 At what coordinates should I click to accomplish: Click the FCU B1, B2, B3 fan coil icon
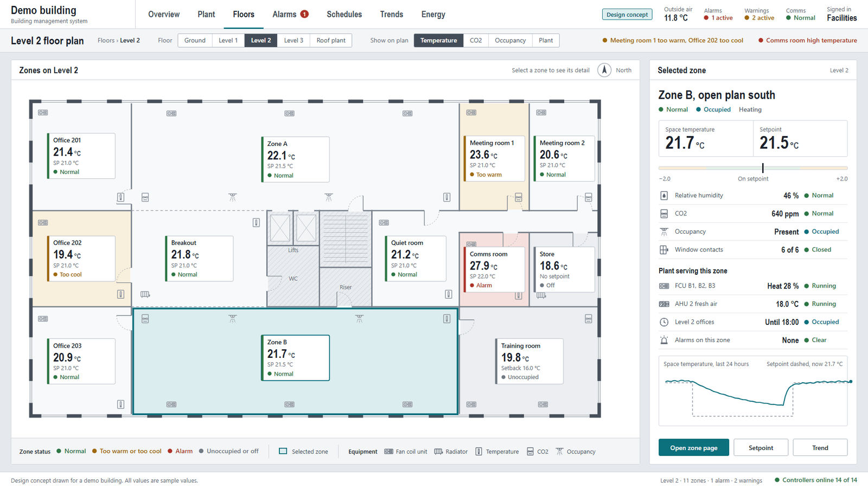(x=664, y=286)
